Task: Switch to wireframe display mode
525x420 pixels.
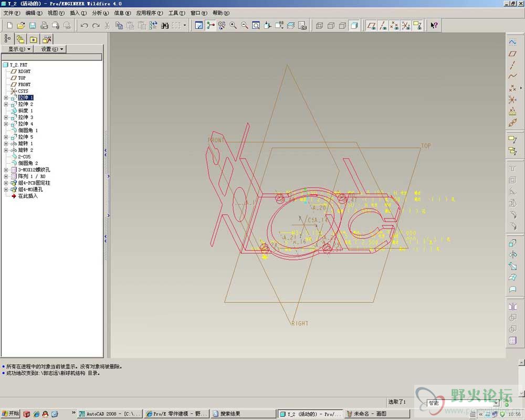Action: coord(319,25)
